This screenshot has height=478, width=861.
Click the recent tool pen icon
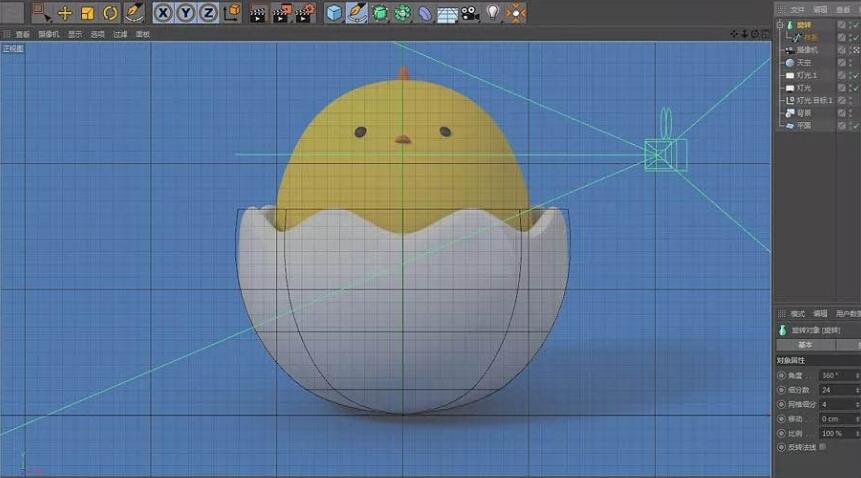(x=133, y=13)
